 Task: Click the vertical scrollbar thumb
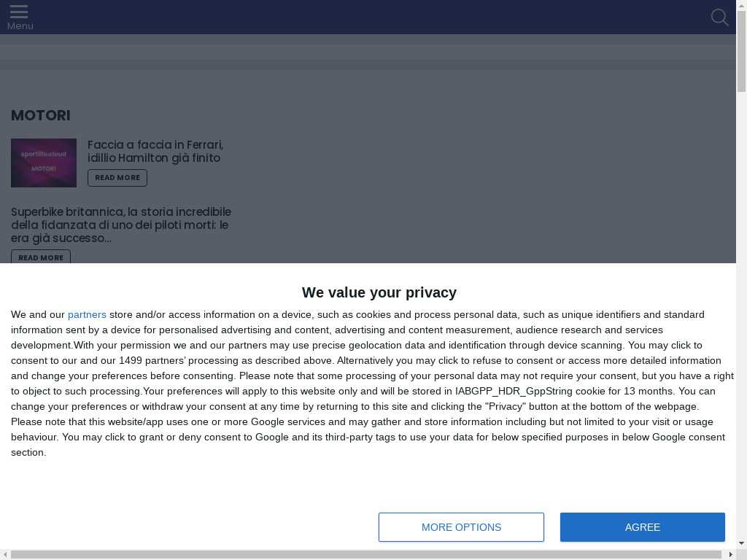pos(741,51)
